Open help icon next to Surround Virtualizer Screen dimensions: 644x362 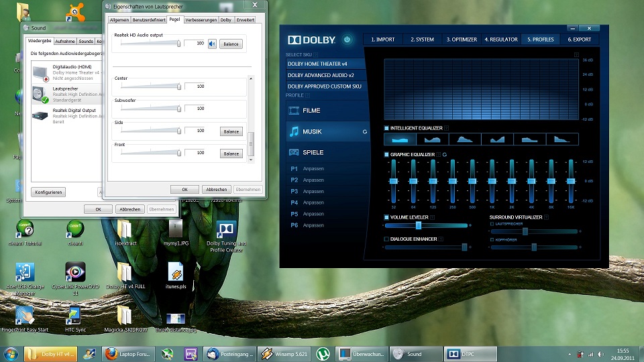[546, 217]
